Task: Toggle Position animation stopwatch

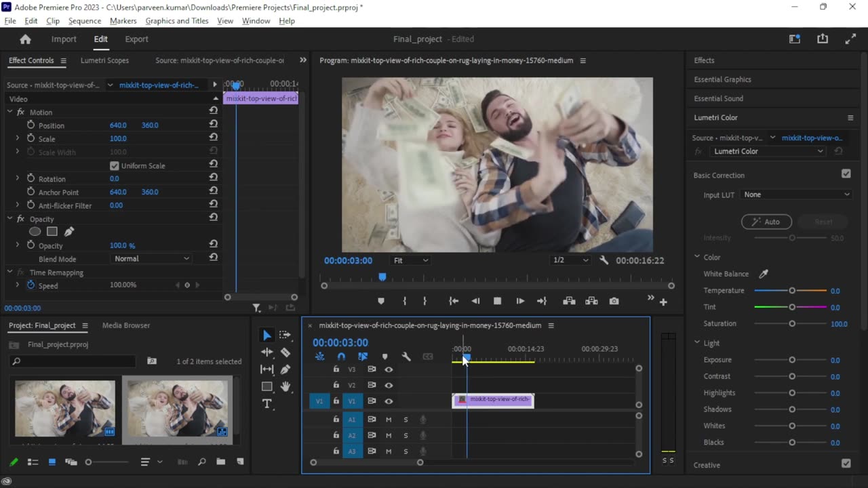Action: click(x=31, y=125)
